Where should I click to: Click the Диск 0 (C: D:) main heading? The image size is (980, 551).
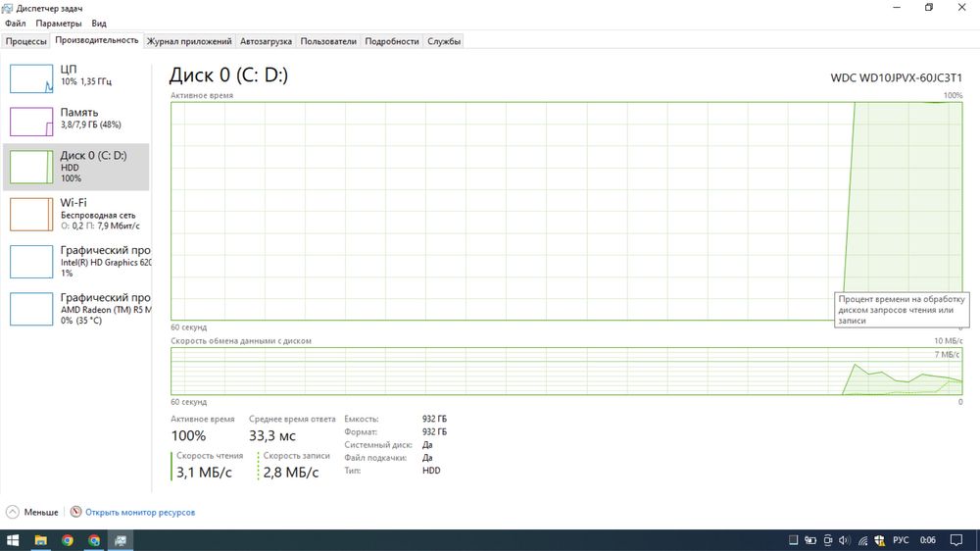tap(228, 75)
